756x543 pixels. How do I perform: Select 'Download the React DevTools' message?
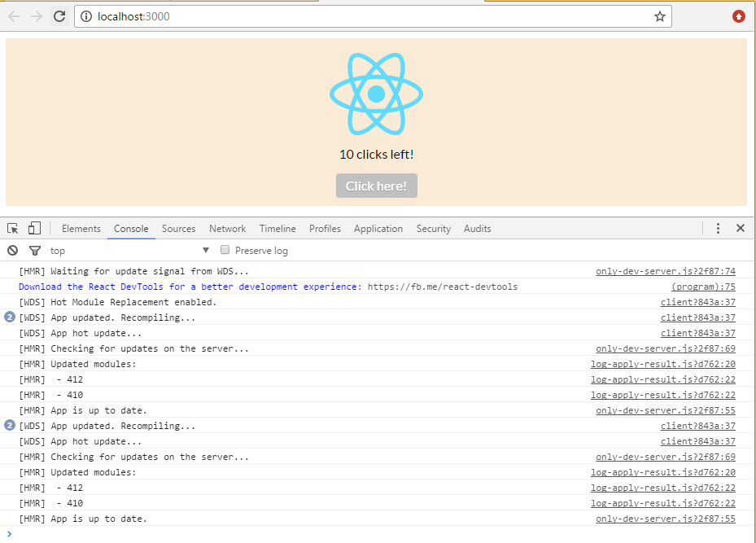click(190, 287)
